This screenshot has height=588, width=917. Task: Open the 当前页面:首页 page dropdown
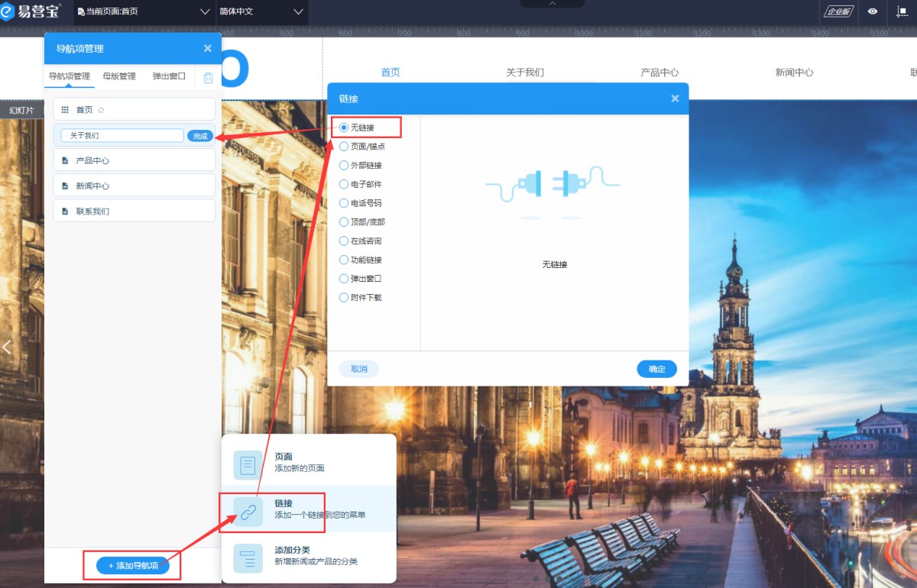pos(144,11)
